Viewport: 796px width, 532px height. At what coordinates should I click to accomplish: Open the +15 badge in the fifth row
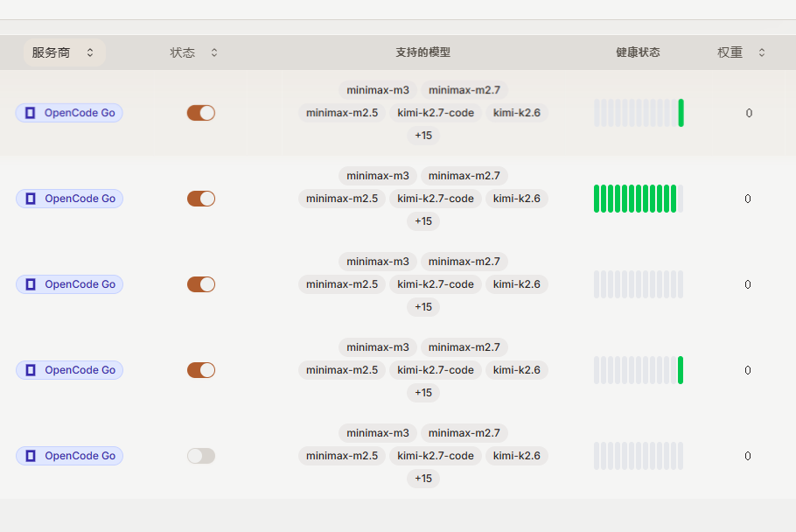tap(423, 479)
